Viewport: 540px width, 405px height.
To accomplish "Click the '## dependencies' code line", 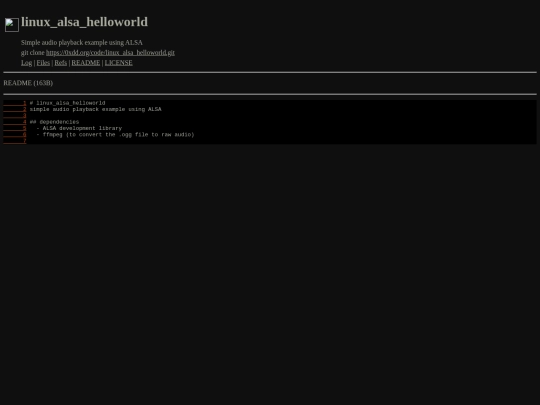I will (54, 122).
